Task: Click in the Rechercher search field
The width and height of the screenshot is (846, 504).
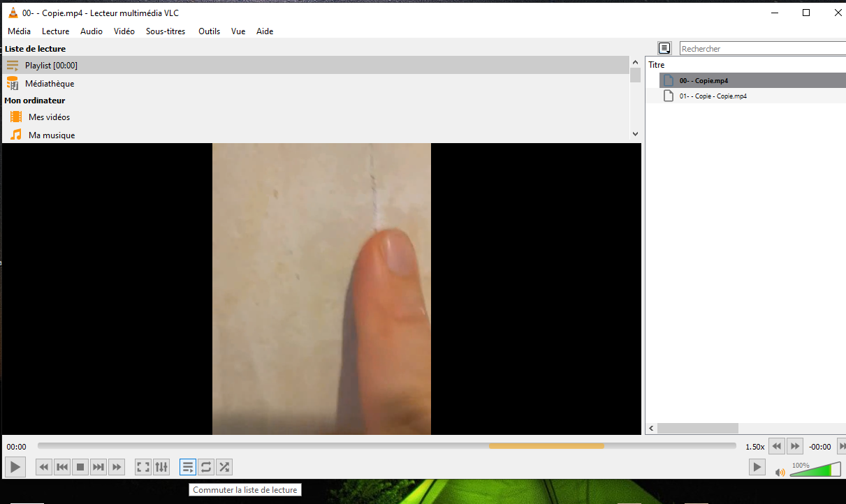Action: [763, 49]
